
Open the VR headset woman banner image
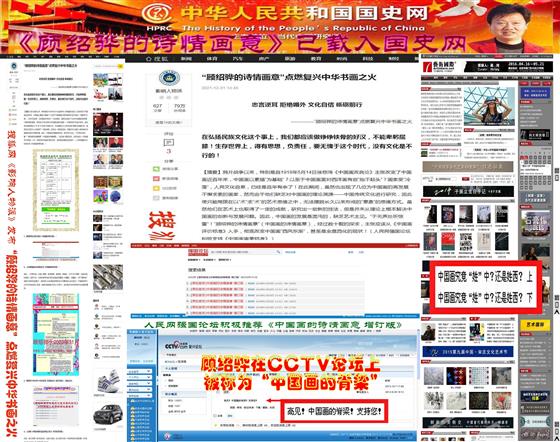(x=489, y=106)
